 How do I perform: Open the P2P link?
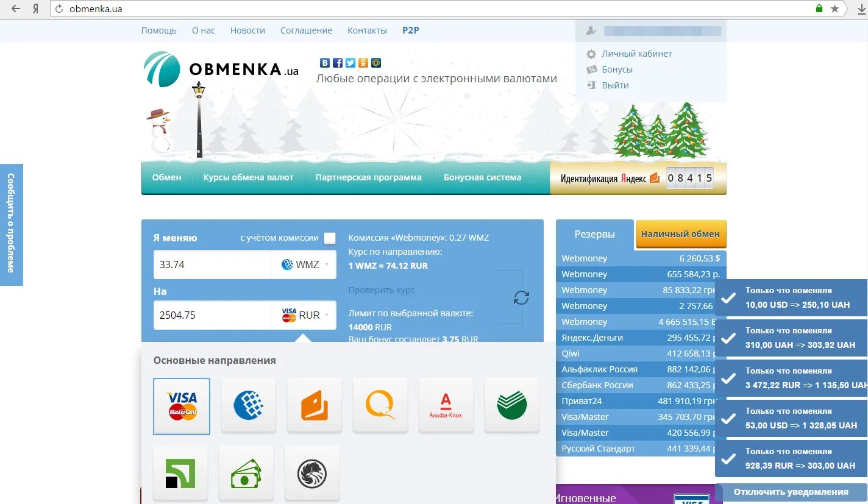[x=411, y=30]
